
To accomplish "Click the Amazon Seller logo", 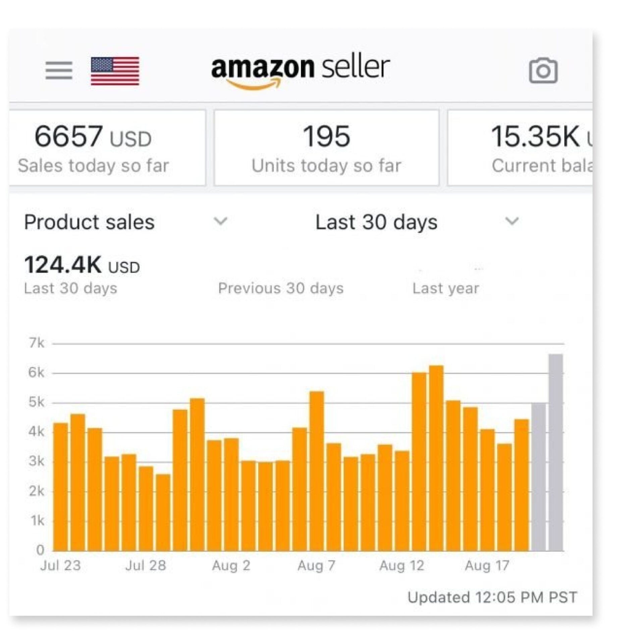I will click(x=300, y=71).
